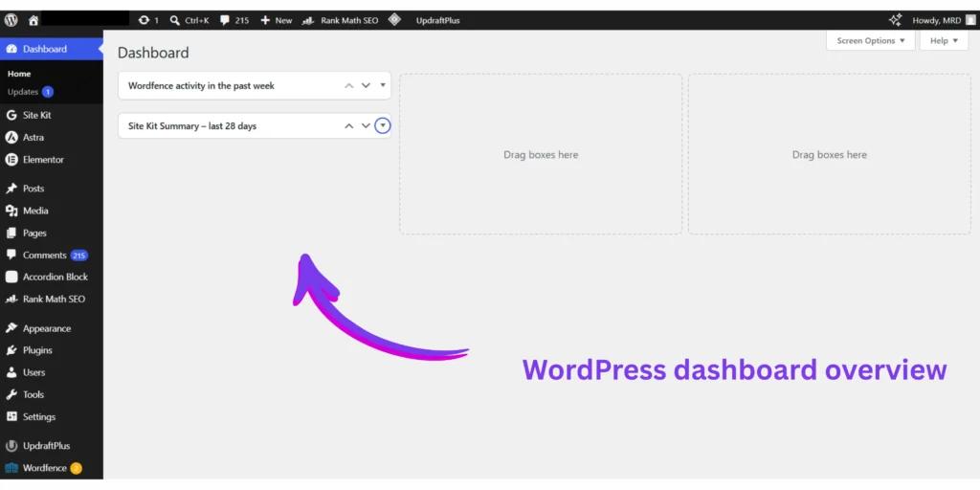Go to the Home submenu item
The width and height of the screenshot is (980, 490).
19,74
